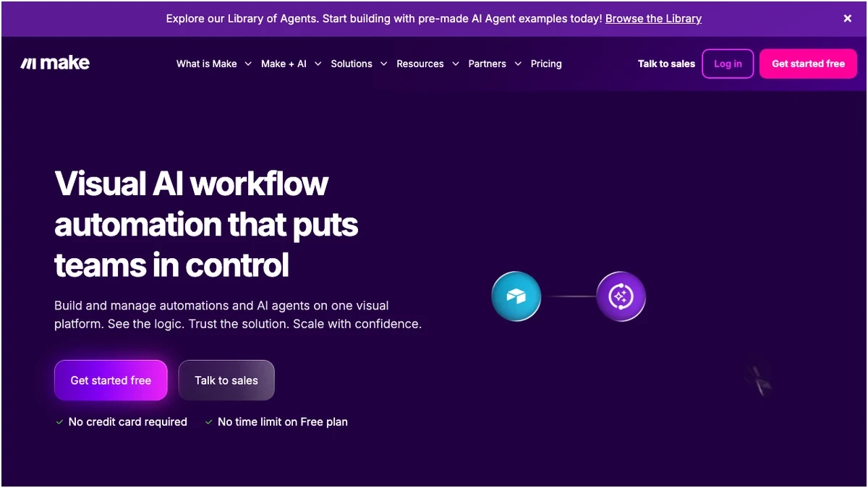Open the Resources dropdown
The height and width of the screenshot is (488, 868).
[420, 64]
